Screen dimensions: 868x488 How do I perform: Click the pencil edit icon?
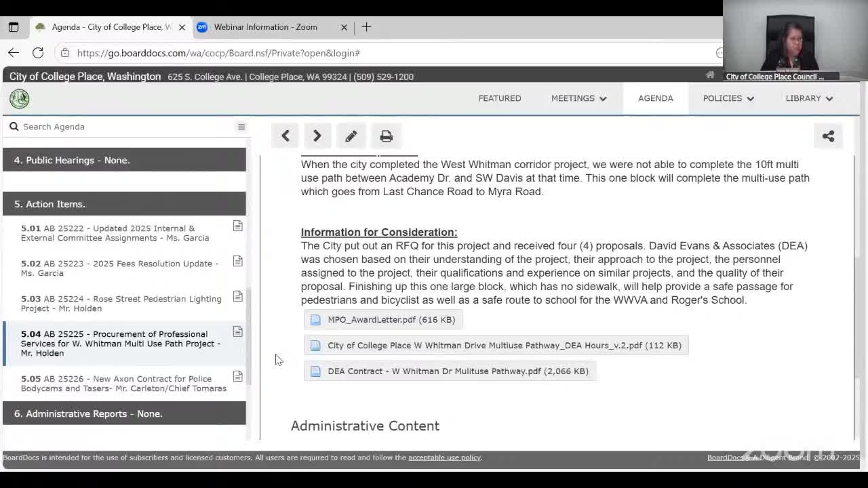(351, 136)
